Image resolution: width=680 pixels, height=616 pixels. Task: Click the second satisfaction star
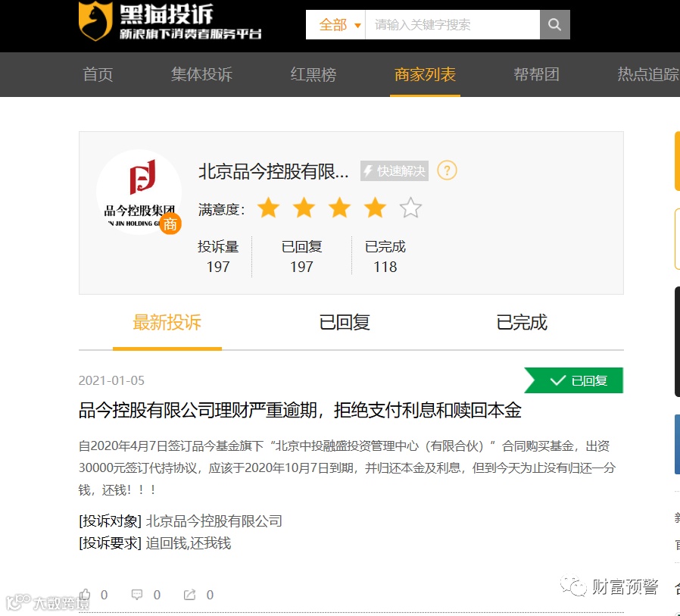tap(304, 208)
